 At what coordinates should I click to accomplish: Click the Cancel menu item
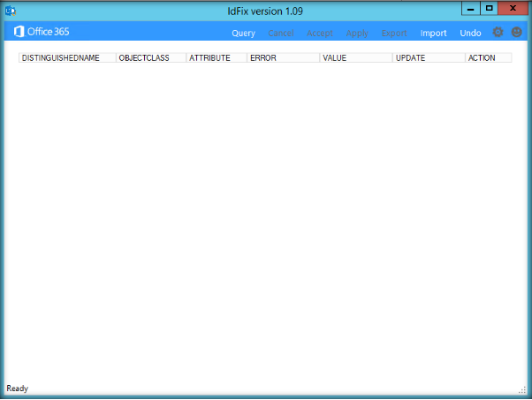(281, 33)
